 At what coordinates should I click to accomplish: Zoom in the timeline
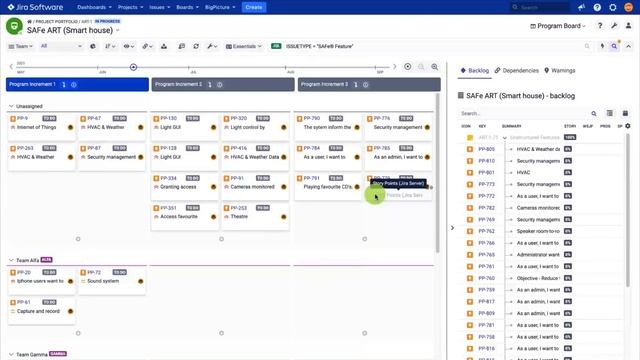(x=435, y=67)
